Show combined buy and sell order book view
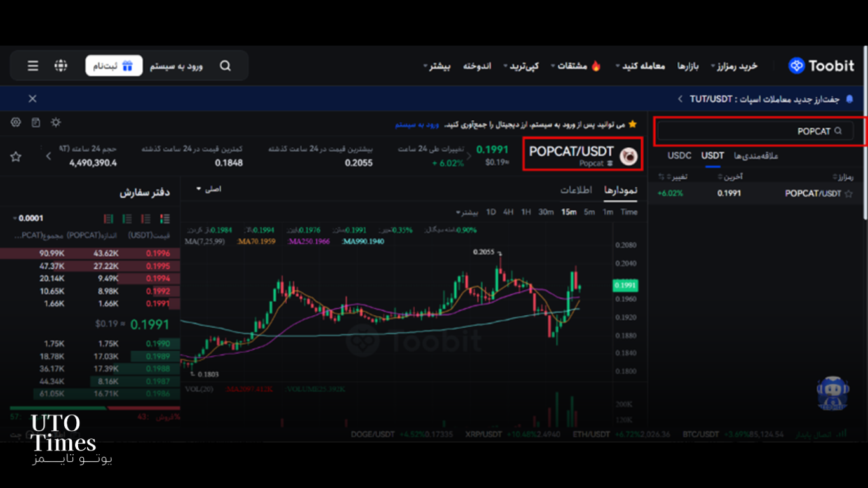Image resolution: width=868 pixels, height=488 pixels. coord(165,219)
